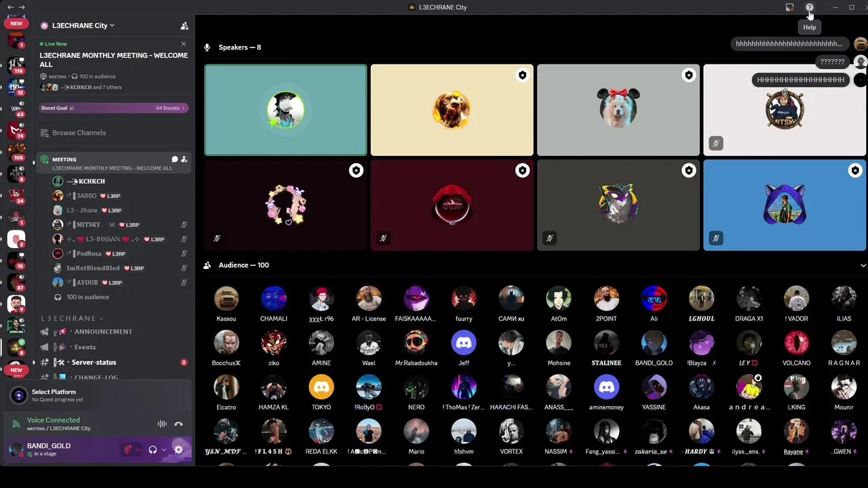Click muted mic icon on blue cat-ears tile
Screen dimensions: 868x488
point(716,238)
